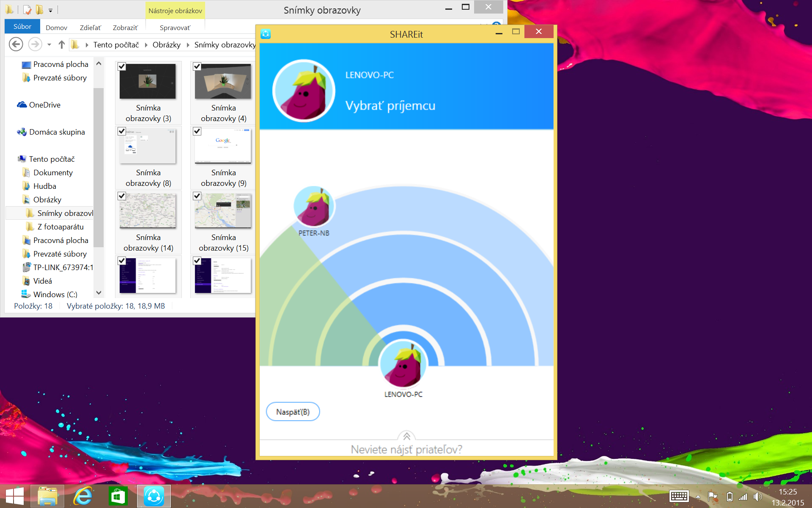The image size is (812, 508).
Task: Expand chevron after 'Tento počítač' in path
Action: (x=146, y=45)
